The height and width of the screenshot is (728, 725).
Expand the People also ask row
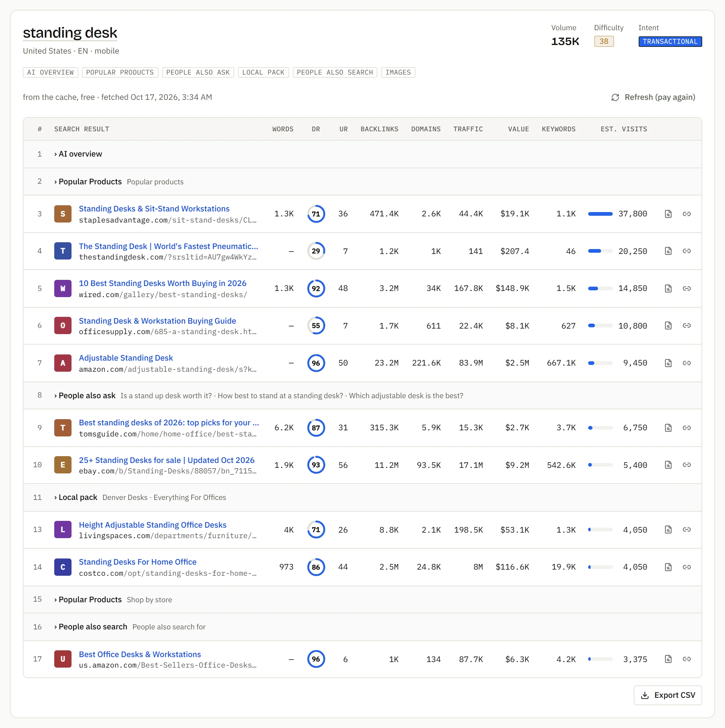362,396
